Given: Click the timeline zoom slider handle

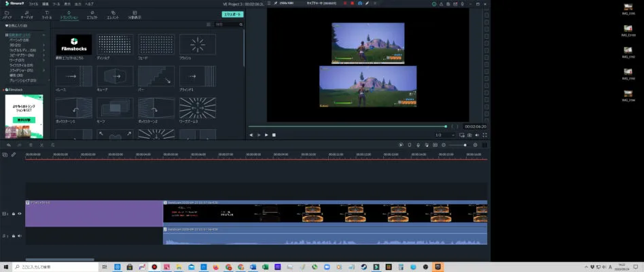Looking at the screenshot, I should pos(465,145).
